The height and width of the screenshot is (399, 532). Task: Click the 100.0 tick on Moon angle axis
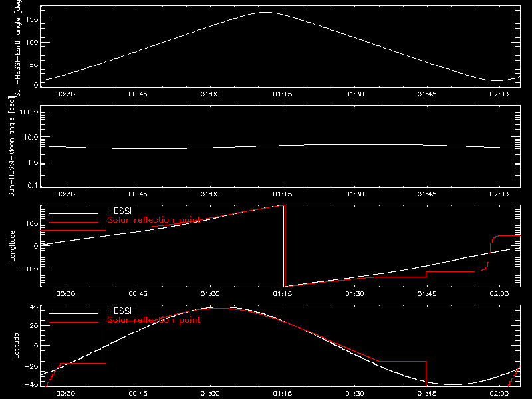[x=29, y=112]
